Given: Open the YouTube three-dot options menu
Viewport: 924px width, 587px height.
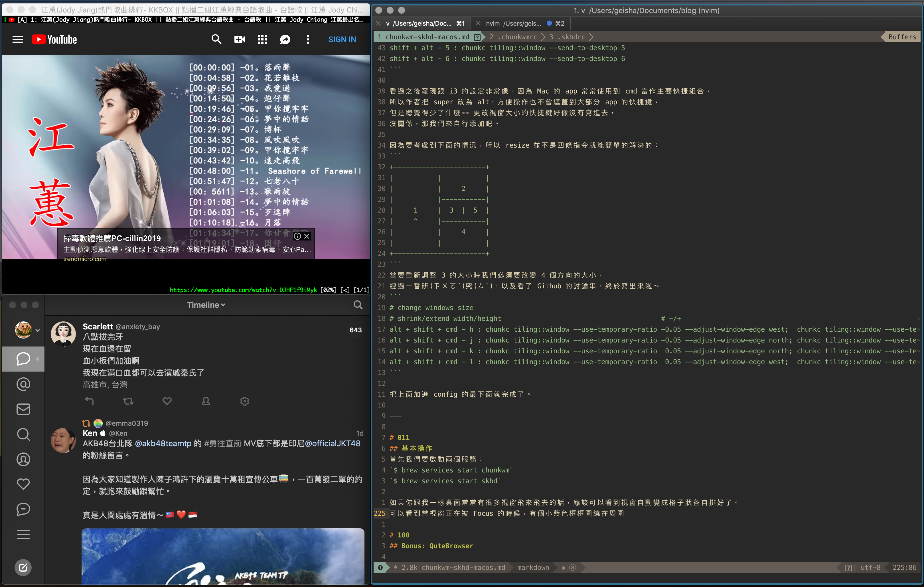Looking at the screenshot, I should [x=308, y=39].
